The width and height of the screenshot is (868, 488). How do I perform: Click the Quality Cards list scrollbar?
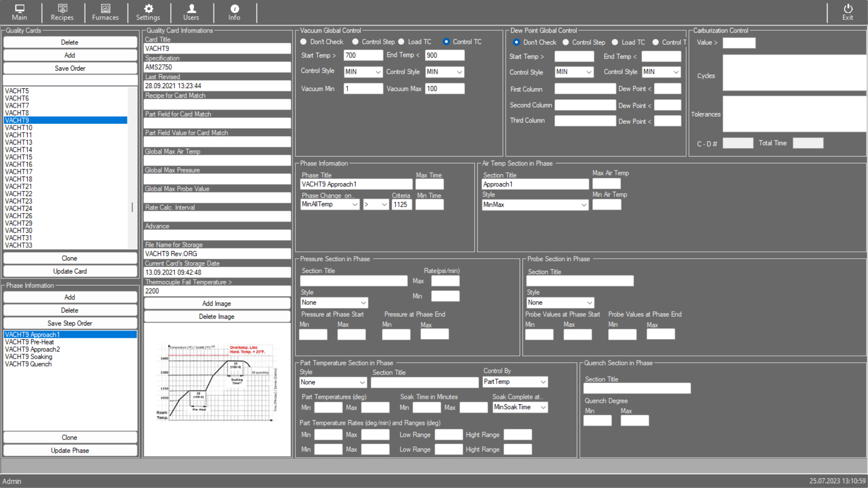(132, 207)
